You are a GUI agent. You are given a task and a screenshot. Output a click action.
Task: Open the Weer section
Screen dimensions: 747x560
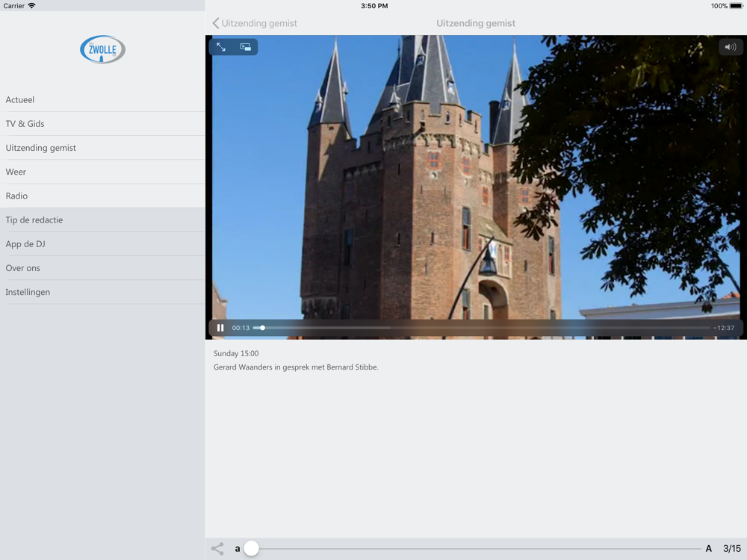pyautogui.click(x=102, y=172)
